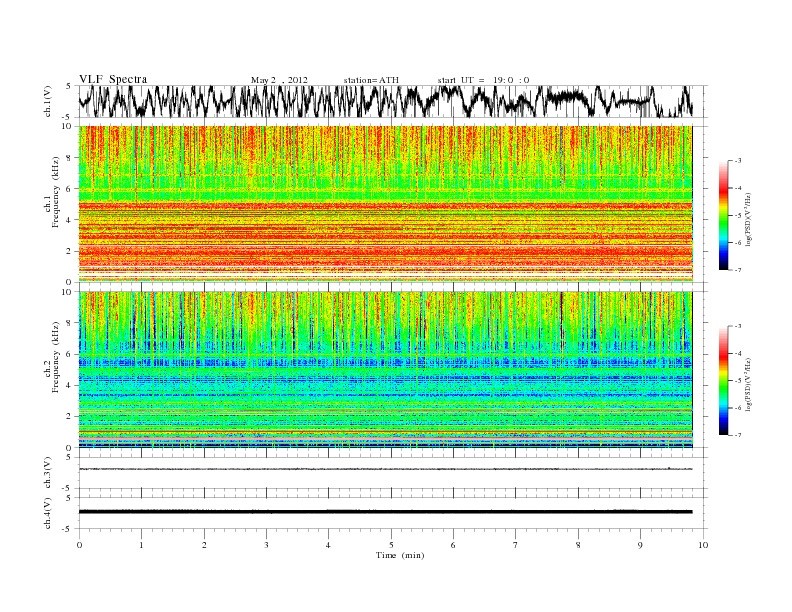This screenshot has width=792, height=612.
Task: Click the ch.1 PSD color bar
Action: (723, 215)
